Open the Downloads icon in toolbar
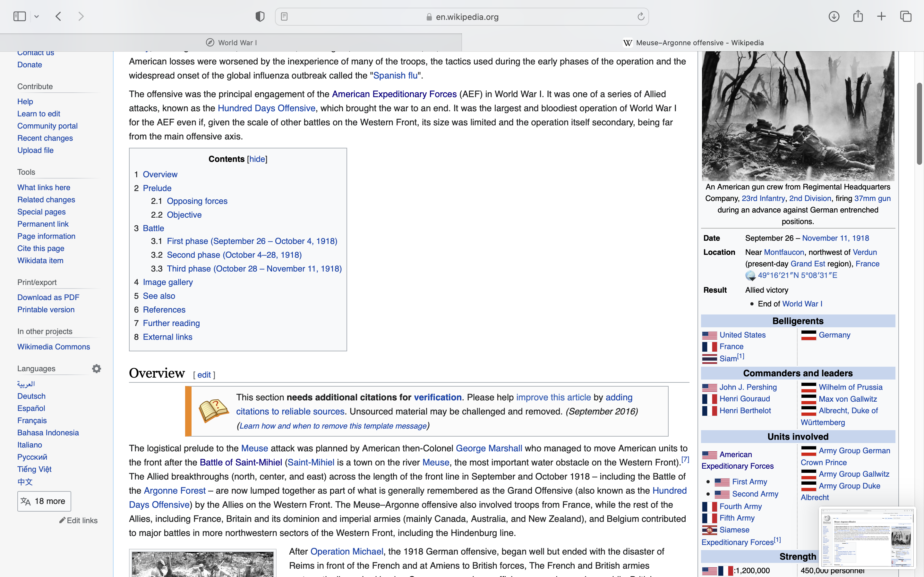Viewport: 924px width, 577px height. click(834, 16)
